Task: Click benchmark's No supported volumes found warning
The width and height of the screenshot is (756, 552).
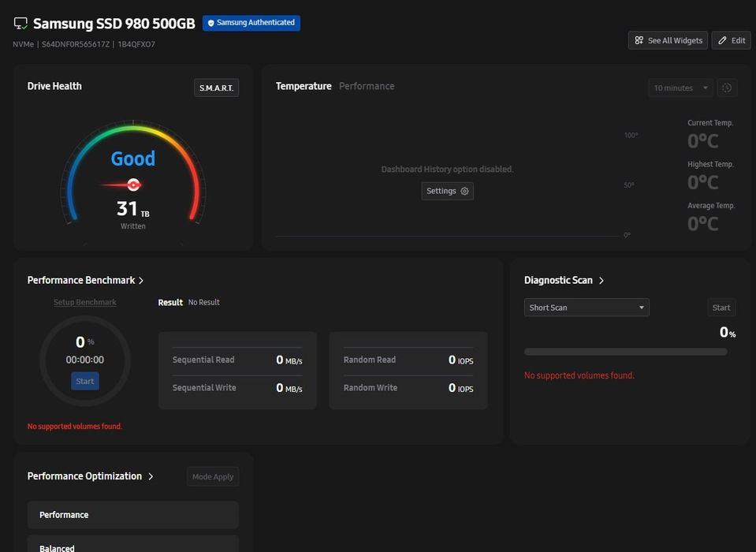Action: pos(75,426)
